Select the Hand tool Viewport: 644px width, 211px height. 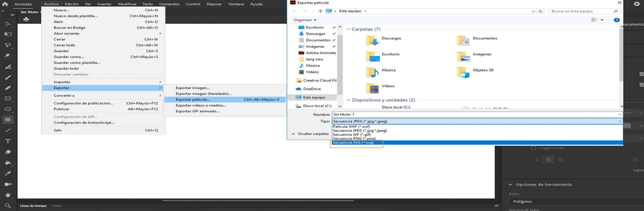[8, 195]
